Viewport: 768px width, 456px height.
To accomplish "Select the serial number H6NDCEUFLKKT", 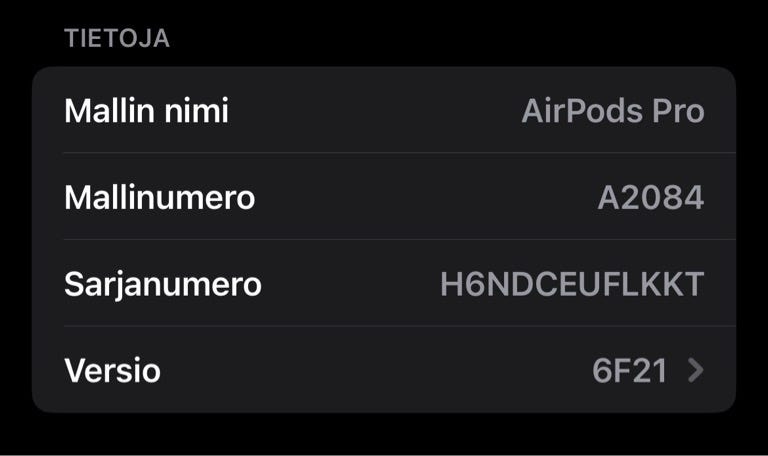I will point(572,284).
